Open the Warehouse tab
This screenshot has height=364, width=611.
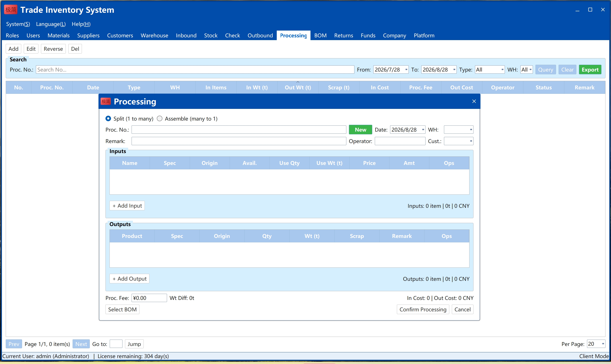coord(154,35)
